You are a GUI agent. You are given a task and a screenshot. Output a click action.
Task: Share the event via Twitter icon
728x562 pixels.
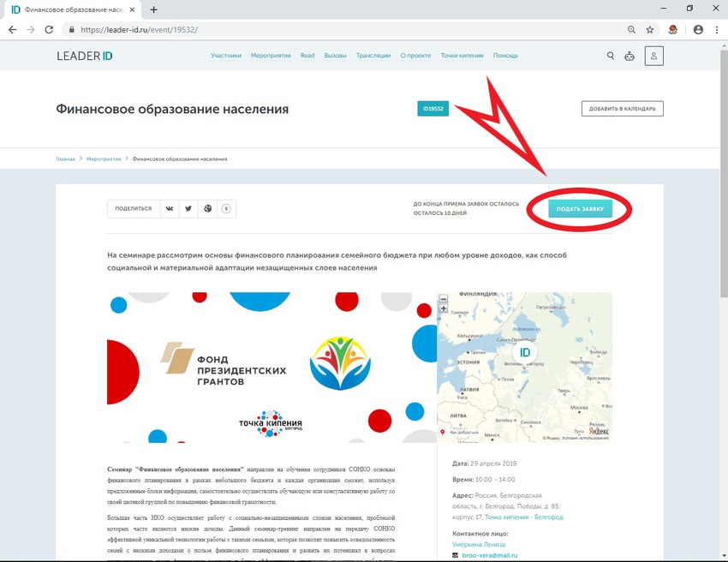tap(188, 208)
